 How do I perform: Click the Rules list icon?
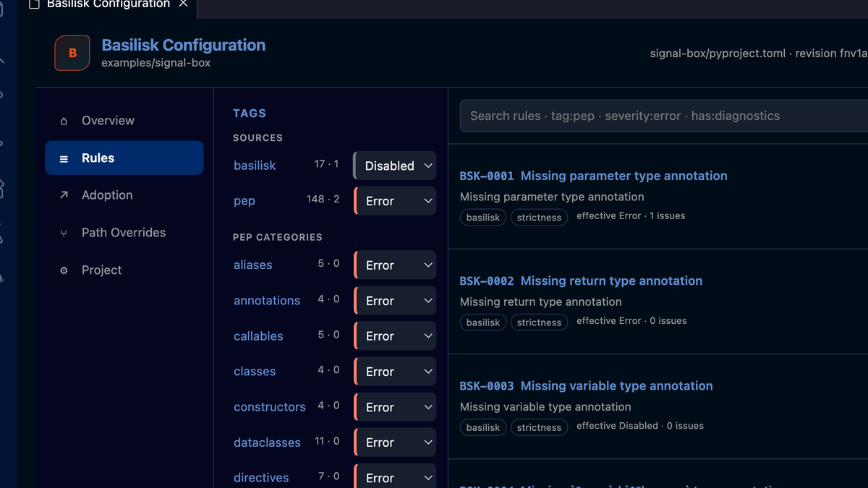click(x=64, y=158)
